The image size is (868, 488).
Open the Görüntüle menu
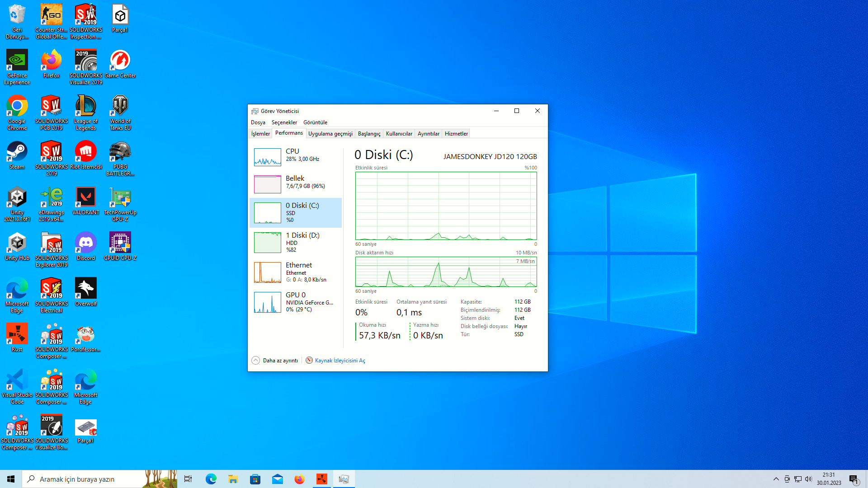click(315, 122)
